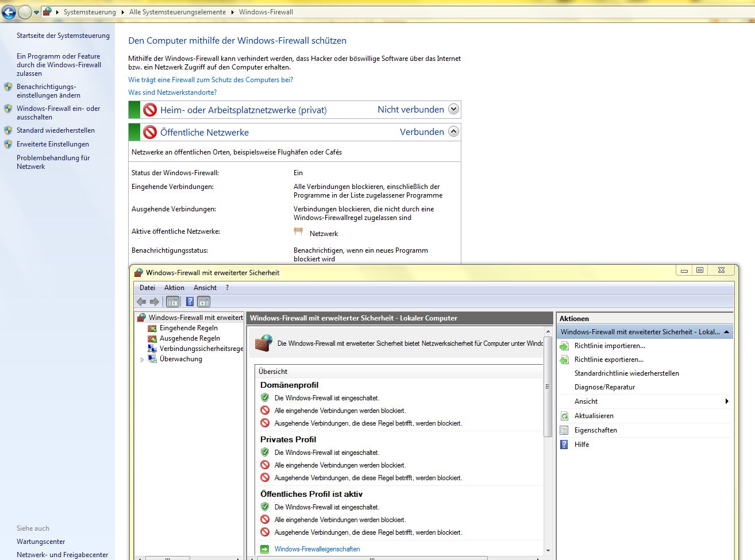This screenshot has height=560, width=755.
Task: Click the blue help toolbar button
Action: point(190,302)
